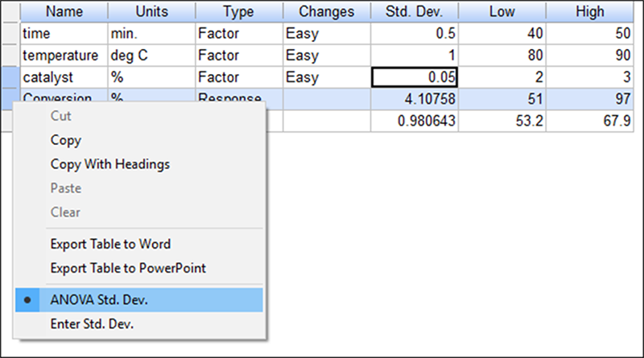This screenshot has height=358, width=644.
Task: Choose Enter Std. Dev. from context menu
Action: click(92, 324)
